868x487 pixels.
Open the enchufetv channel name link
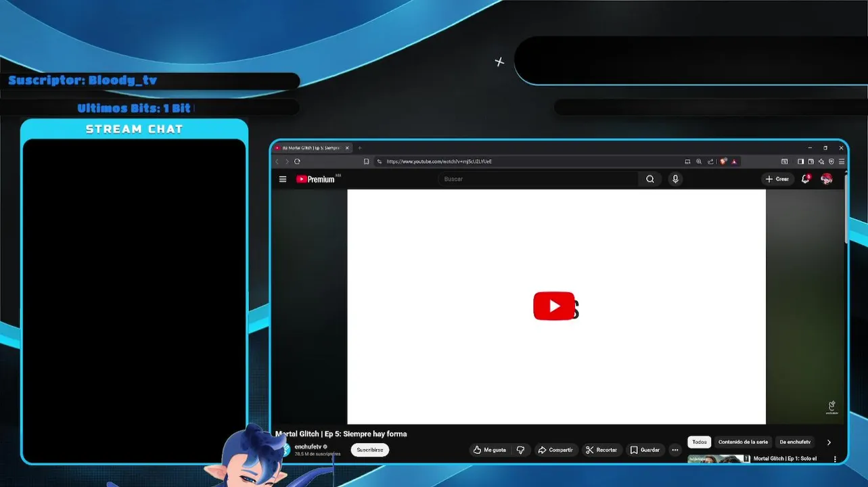tap(308, 446)
